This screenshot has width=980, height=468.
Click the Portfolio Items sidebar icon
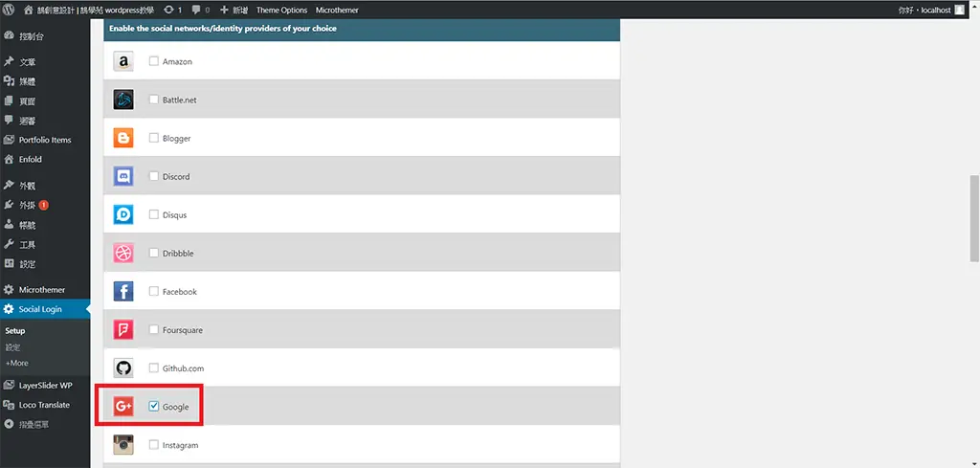(x=9, y=140)
